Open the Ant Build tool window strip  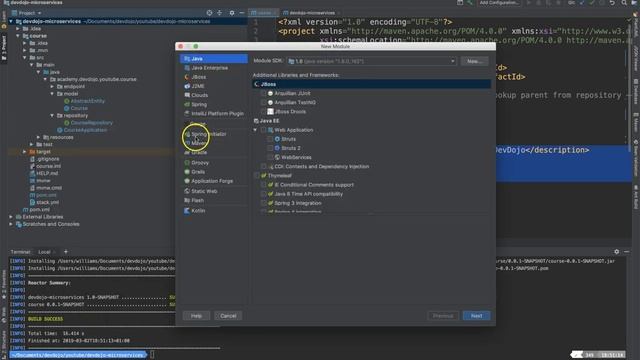click(636, 198)
